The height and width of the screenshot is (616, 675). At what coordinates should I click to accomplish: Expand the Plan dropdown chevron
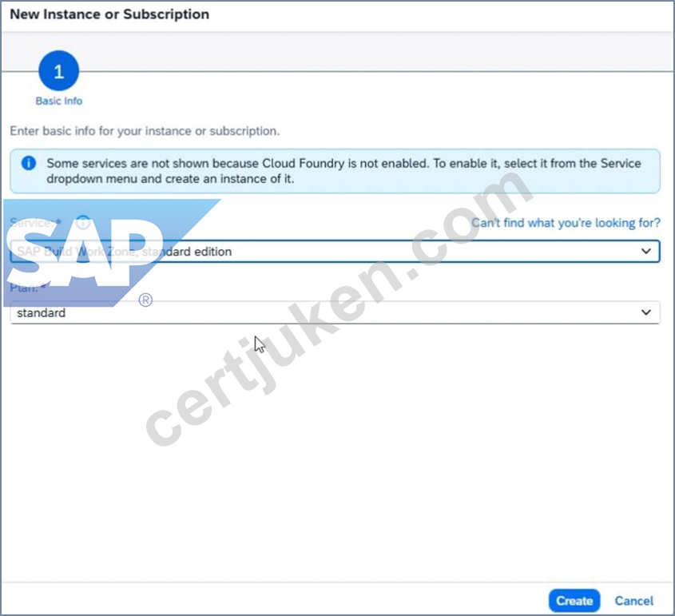click(x=645, y=312)
